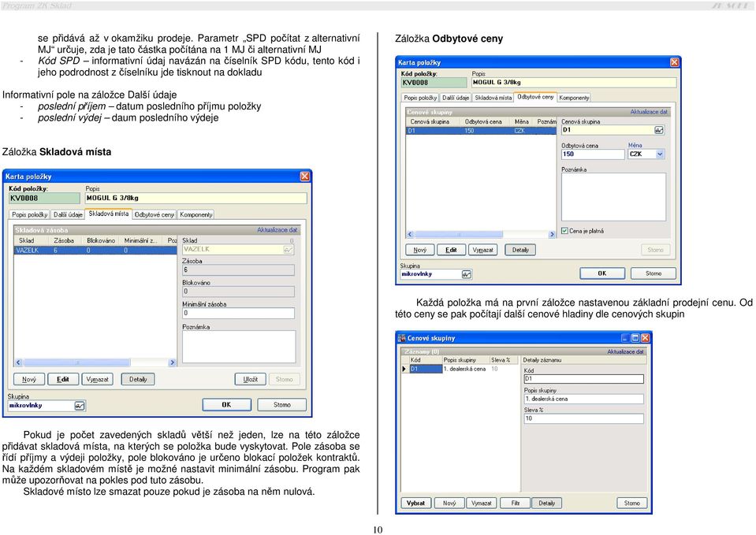Close the Karta položky dialog showing Skladová zásoba

(305, 176)
